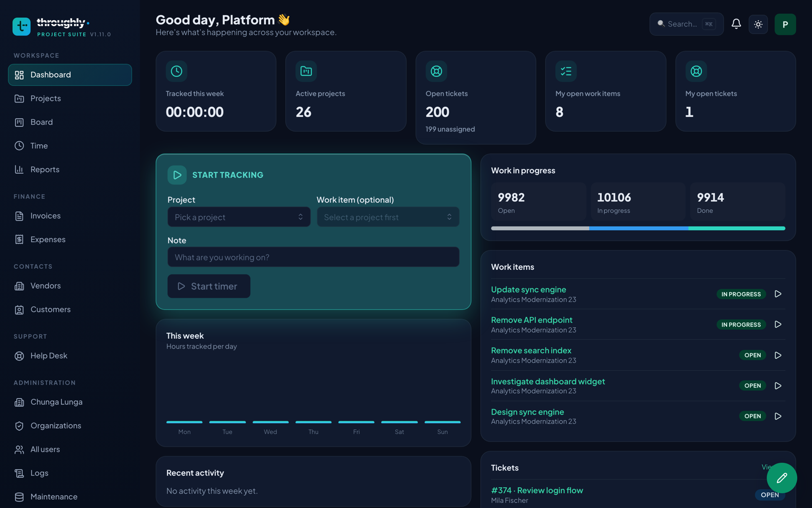Click the Monday bar in This week chart
This screenshot has width=812, height=508.
click(x=184, y=422)
